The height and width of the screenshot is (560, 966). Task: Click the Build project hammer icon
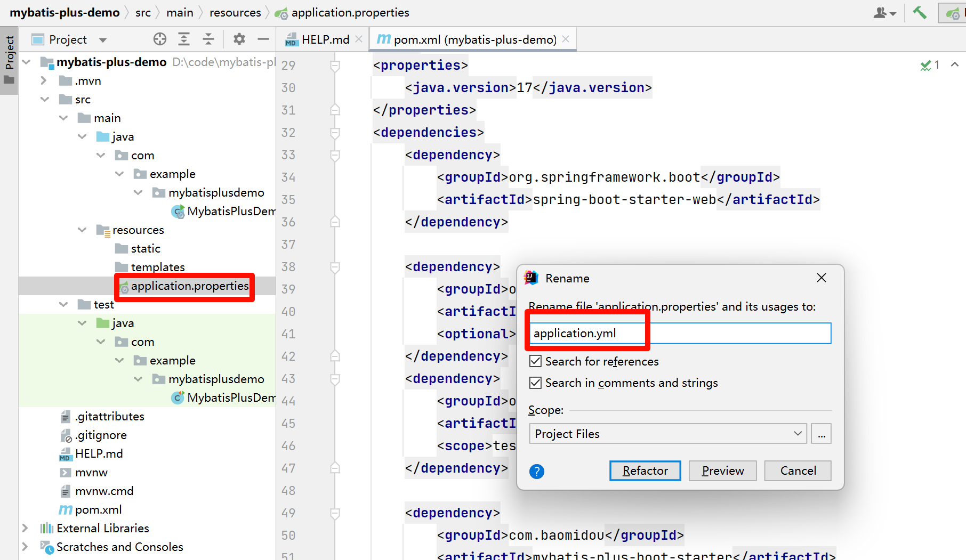tap(920, 12)
